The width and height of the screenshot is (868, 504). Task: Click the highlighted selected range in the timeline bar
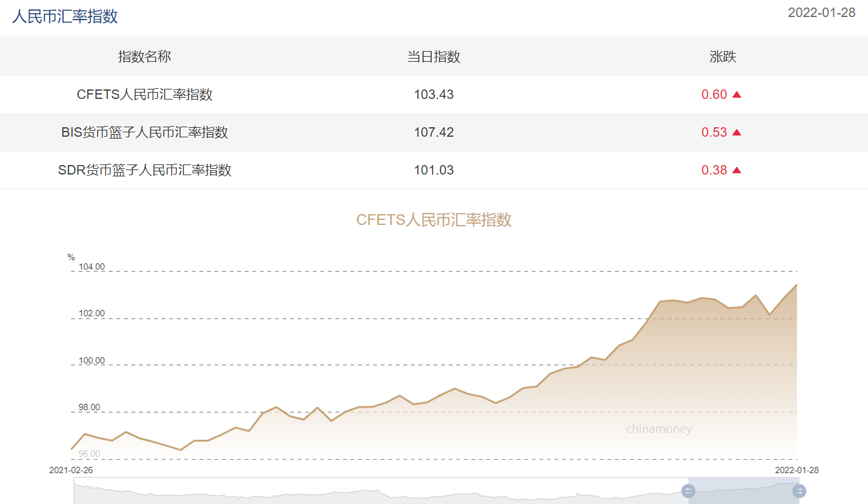[743, 491]
